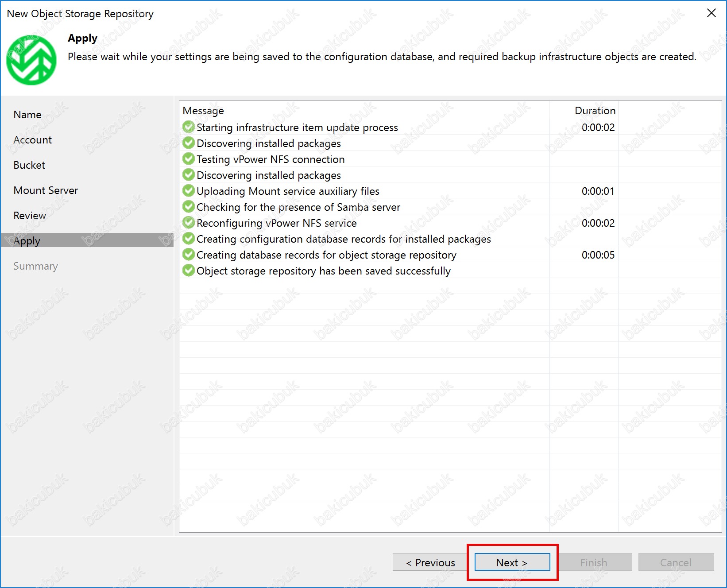The width and height of the screenshot is (727, 588).
Task: Switch to the Mount Server step
Action: click(46, 190)
